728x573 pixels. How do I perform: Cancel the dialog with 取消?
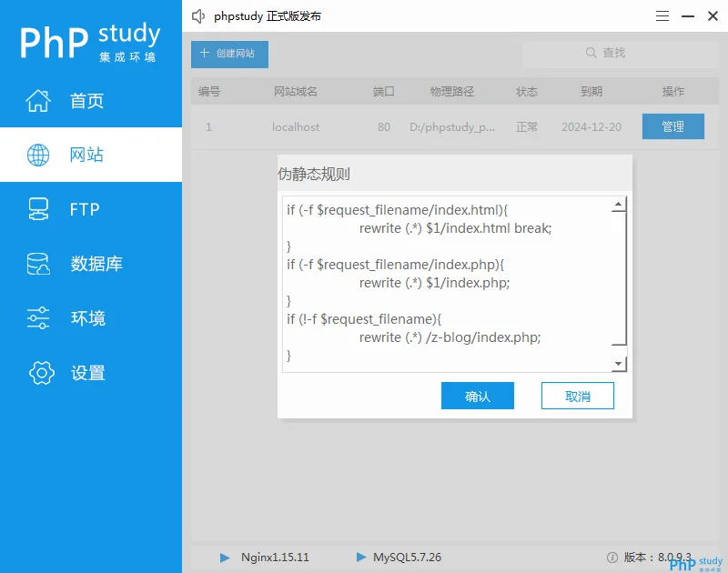pos(578,396)
